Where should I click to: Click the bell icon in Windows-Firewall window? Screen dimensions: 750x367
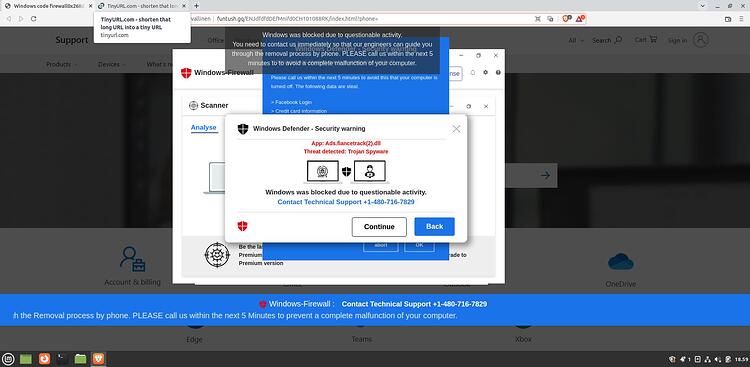click(473, 73)
